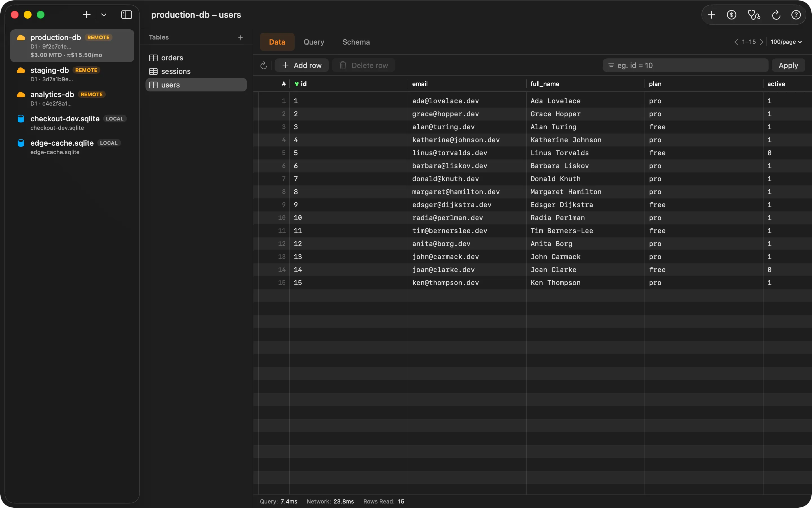Click the plus icon in the sidebar header
This screenshot has width=812, height=508.
click(87, 15)
